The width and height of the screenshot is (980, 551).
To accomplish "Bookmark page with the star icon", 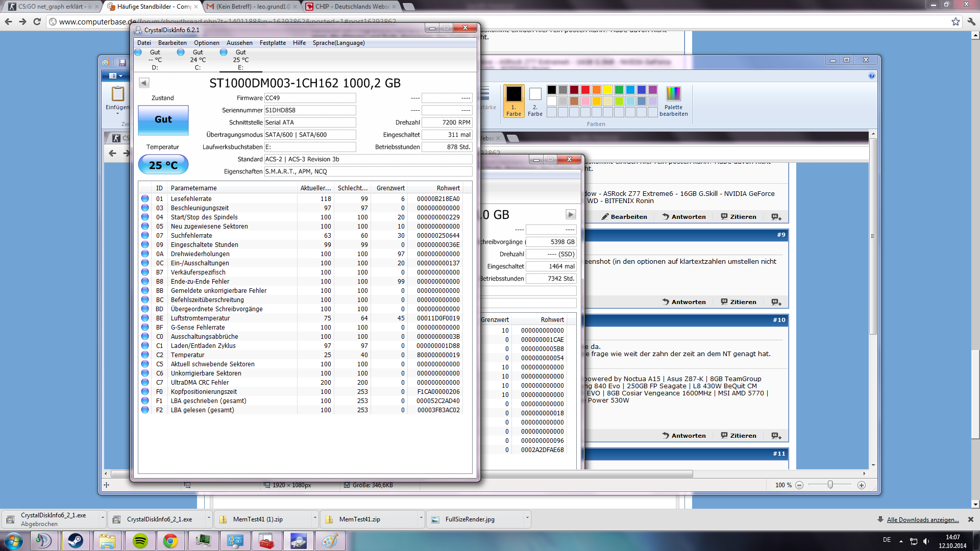I will tap(955, 21).
